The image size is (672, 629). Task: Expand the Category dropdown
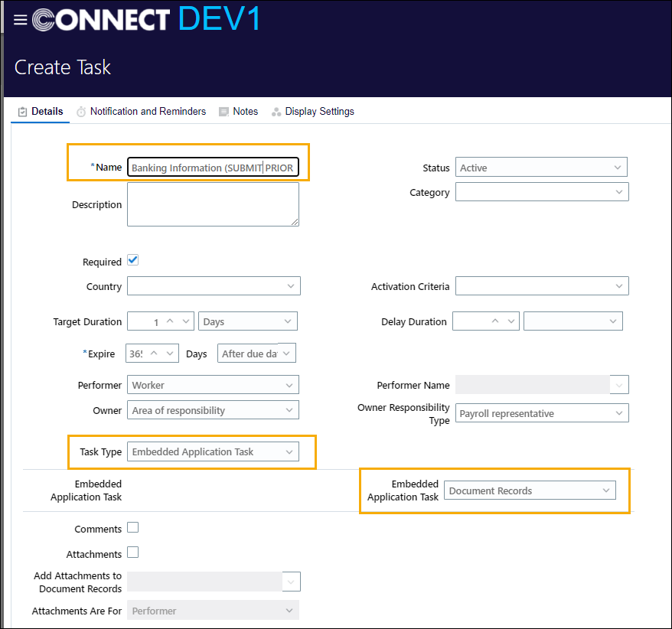(x=542, y=191)
